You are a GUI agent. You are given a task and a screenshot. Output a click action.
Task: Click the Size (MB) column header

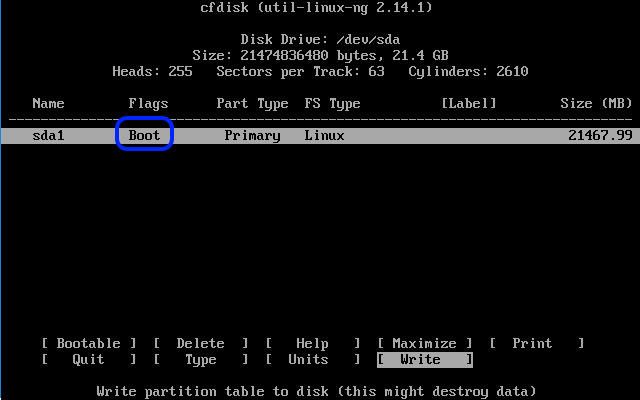point(596,103)
